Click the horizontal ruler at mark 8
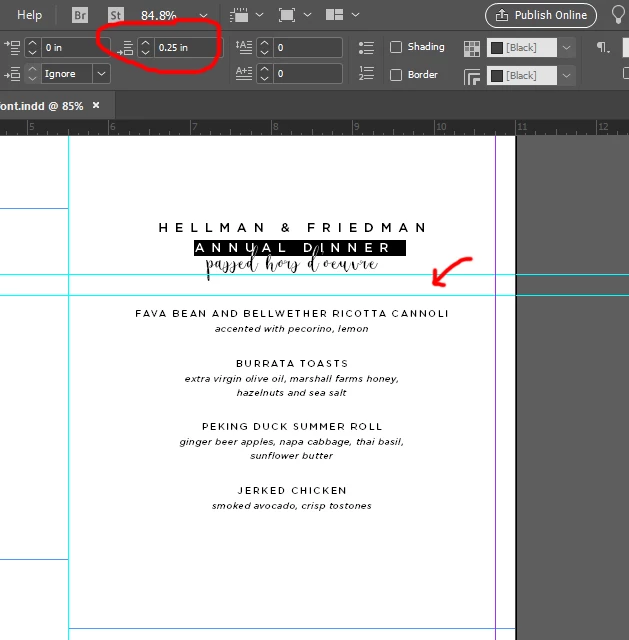The width and height of the screenshot is (629, 640). pos(276,127)
